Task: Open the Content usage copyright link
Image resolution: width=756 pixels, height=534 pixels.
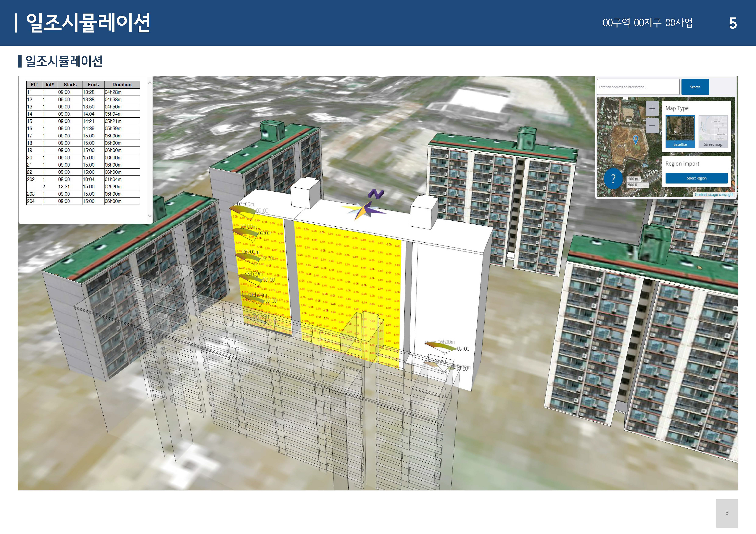Action: click(714, 195)
